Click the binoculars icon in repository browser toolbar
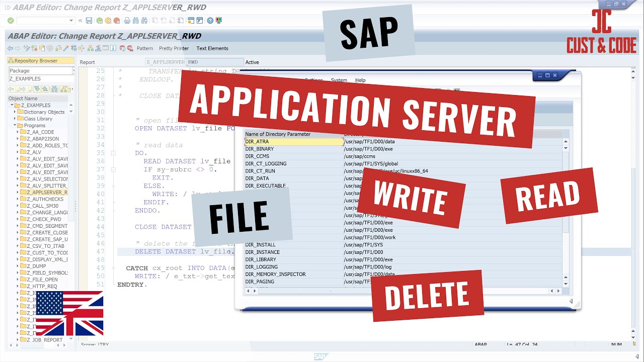Image resolution: width=644 pixels, height=362 pixels. [x=54, y=89]
